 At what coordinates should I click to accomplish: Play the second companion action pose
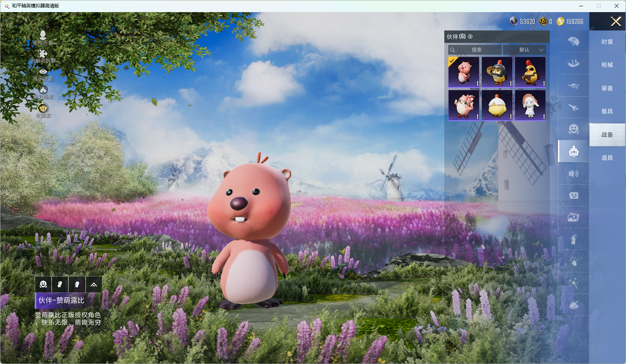(x=77, y=284)
